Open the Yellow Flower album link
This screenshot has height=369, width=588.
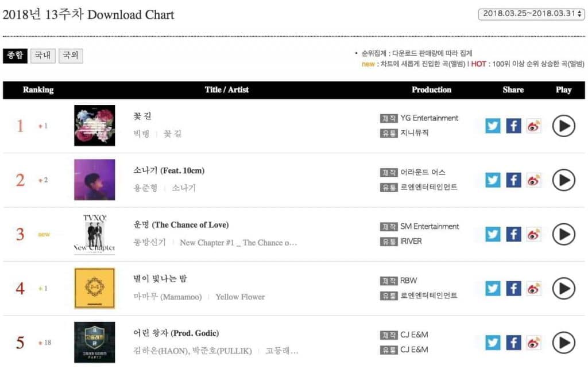pyautogui.click(x=240, y=297)
